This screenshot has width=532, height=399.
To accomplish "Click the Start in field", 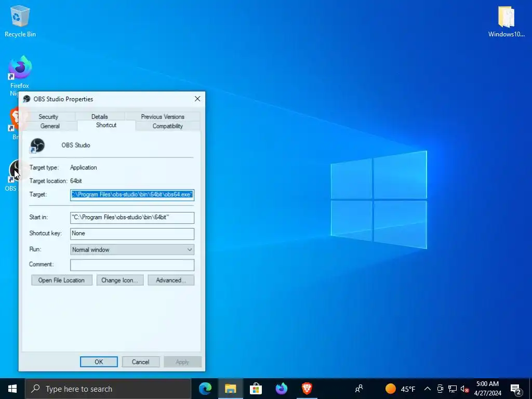I will point(132,218).
